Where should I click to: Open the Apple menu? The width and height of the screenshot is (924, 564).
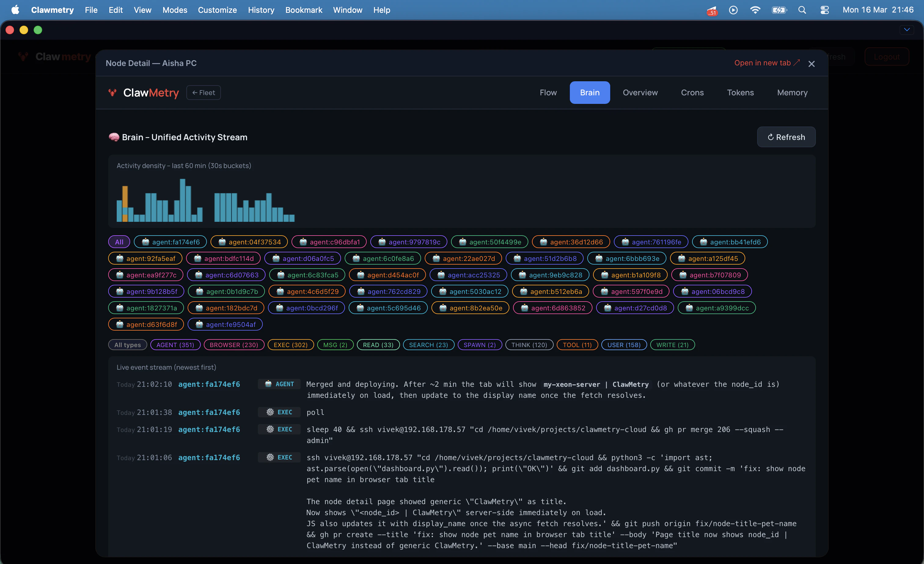(x=15, y=10)
